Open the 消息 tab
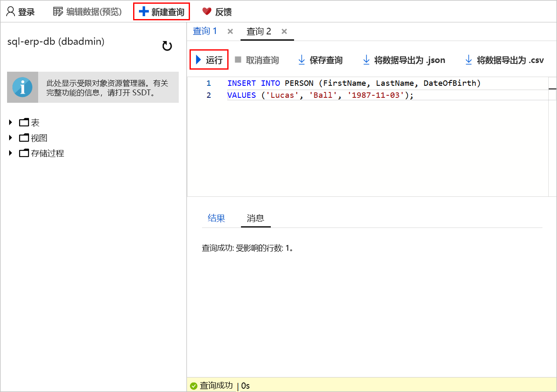This screenshot has height=392, width=557. click(255, 218)
